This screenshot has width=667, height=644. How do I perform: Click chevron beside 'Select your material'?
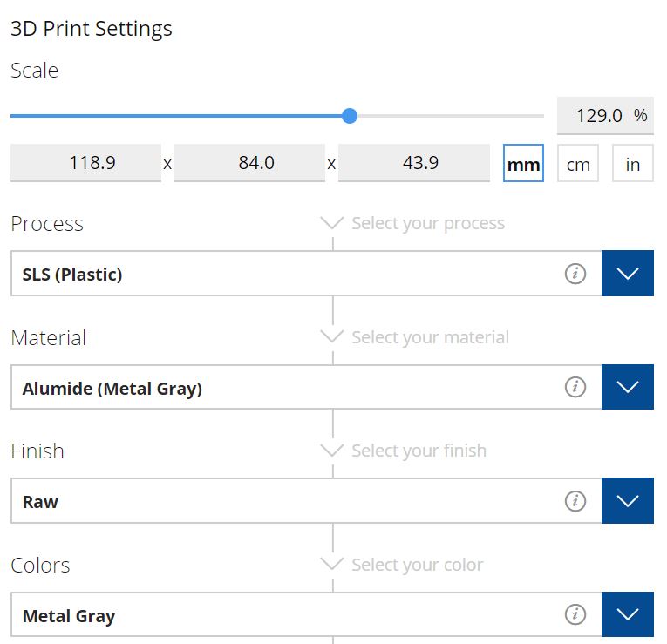tap(332, 336)
